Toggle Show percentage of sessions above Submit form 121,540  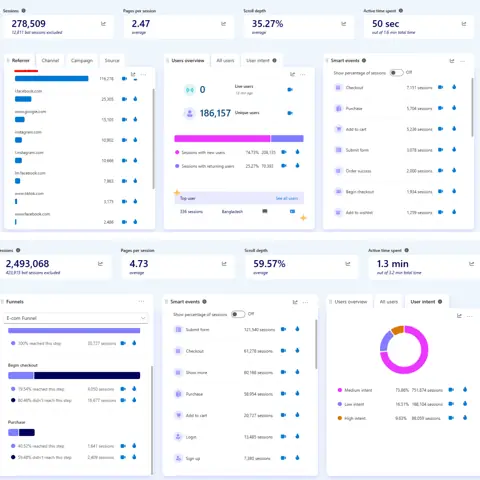[238, 314]
